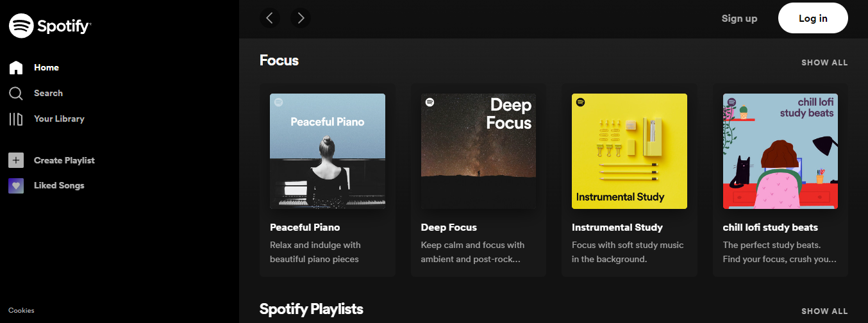
Task: Click the Your Library shelf icon
Action: tap(16, 119)
